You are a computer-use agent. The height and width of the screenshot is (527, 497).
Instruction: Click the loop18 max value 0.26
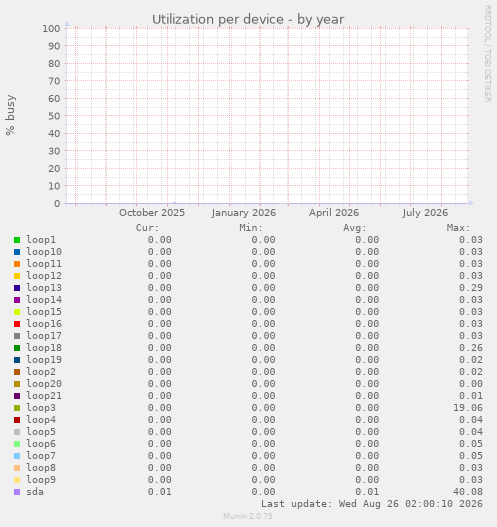pyautogui.click(x=471, y=348)
